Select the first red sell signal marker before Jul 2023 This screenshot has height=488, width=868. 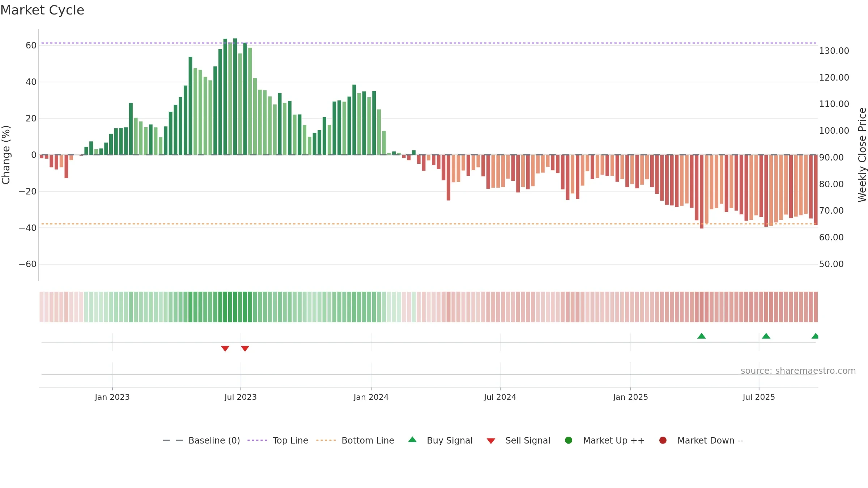(x=225, y=348)
